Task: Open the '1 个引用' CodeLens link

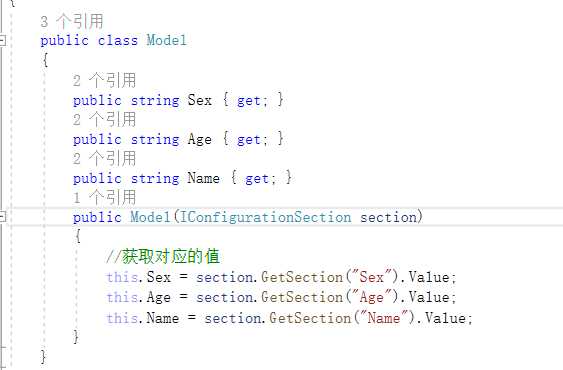Action: click(104, 197)
